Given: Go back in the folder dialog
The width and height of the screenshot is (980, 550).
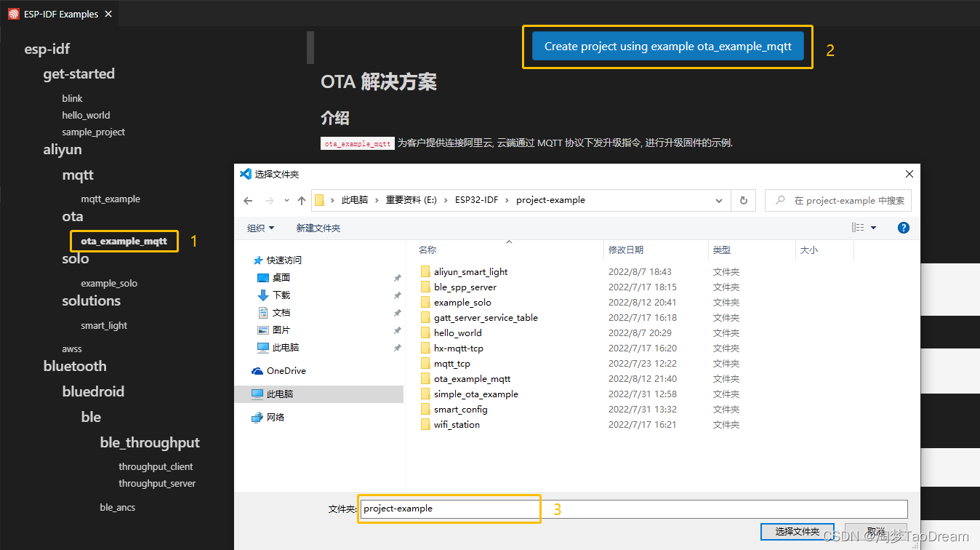Looking at the screenshot, I should pyautogui.click(x=249, y=201).
